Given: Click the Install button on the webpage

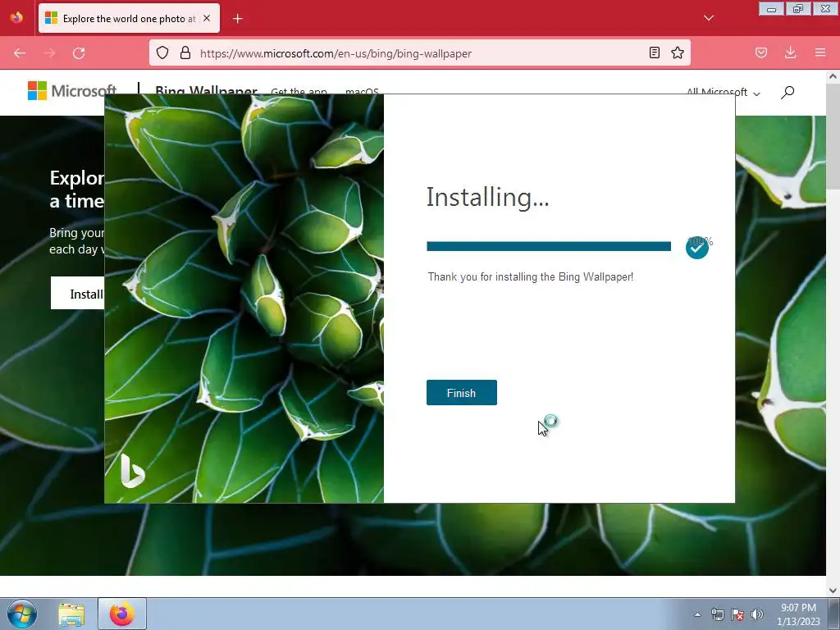Looking at the screenshot, I should coord(78,293).
